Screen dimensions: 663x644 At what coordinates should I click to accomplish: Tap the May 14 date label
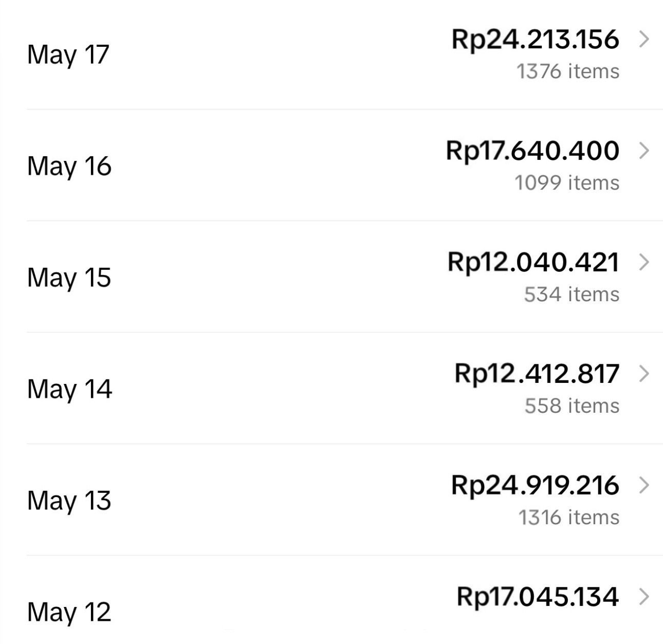click(x=69, y=389)
